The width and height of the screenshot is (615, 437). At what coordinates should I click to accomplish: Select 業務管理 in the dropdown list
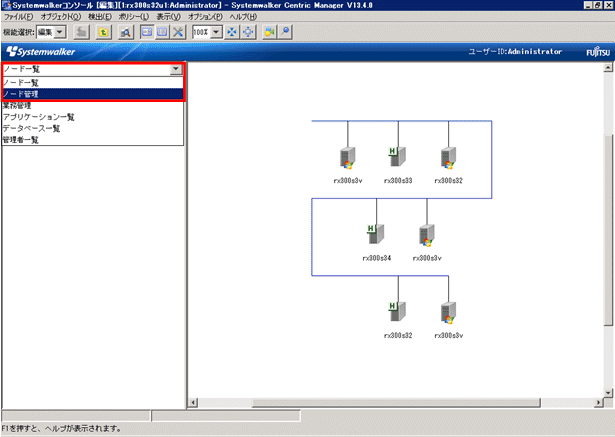pyautogui.click(x=93, y=106)
